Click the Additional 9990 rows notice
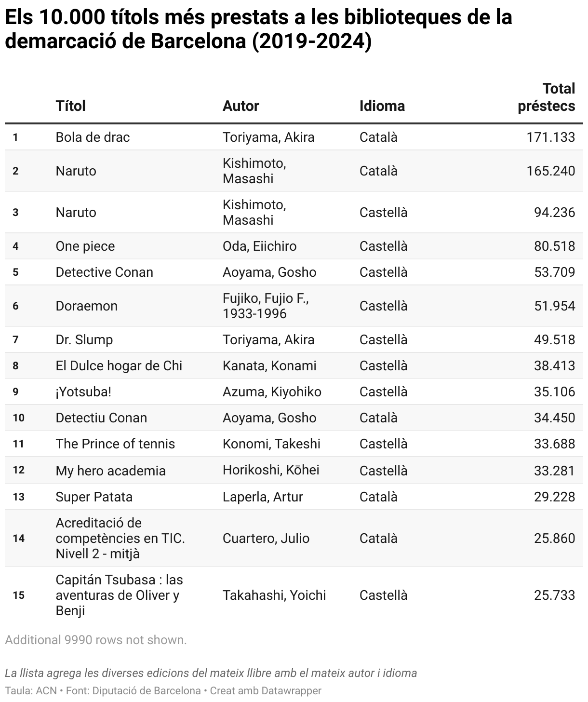The width and height of the screenshot is (588, 702). 96,640
